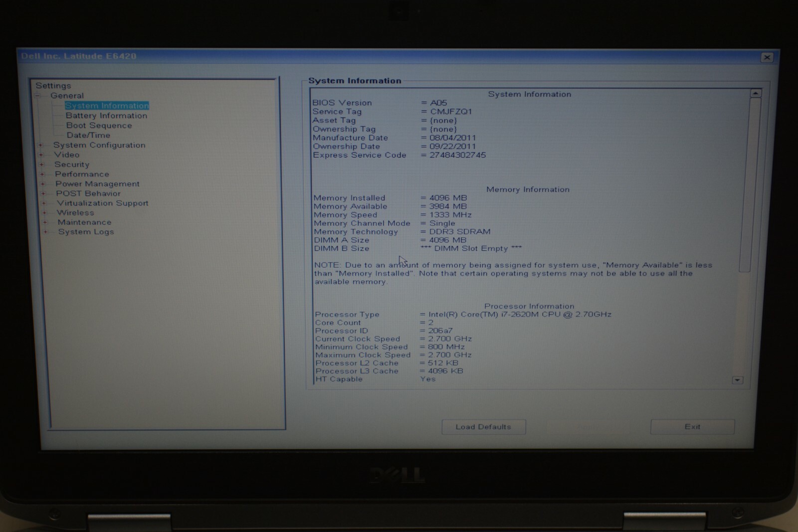The width and height of the screenshot is (798, 532).
Task: Expand System Configuration node
Action: (41, 145)
